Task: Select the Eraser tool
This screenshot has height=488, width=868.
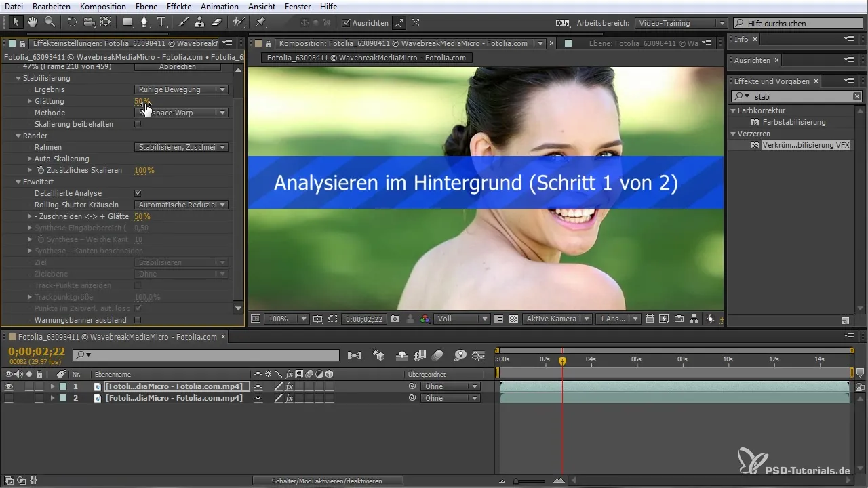Action: click(216, 22)
